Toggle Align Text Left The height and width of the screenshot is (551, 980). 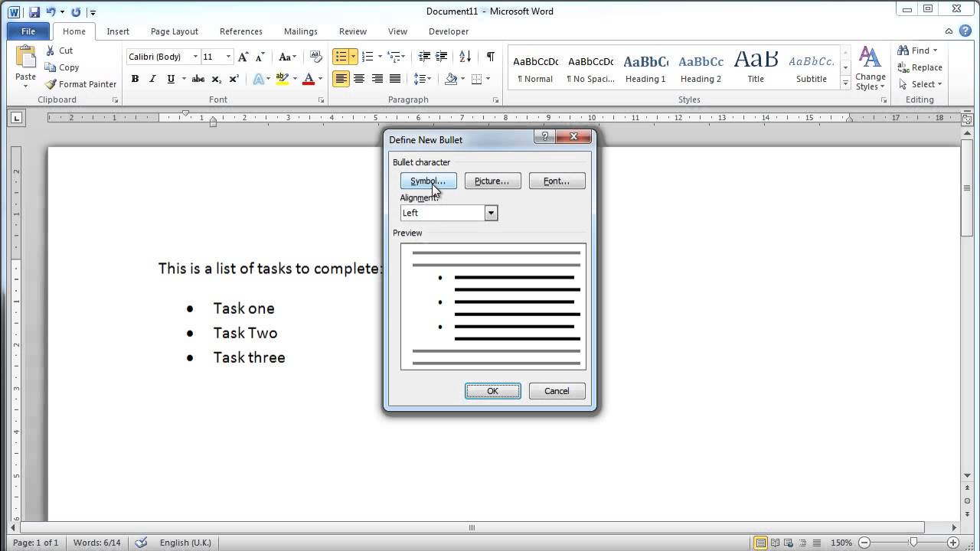[341, 79]
